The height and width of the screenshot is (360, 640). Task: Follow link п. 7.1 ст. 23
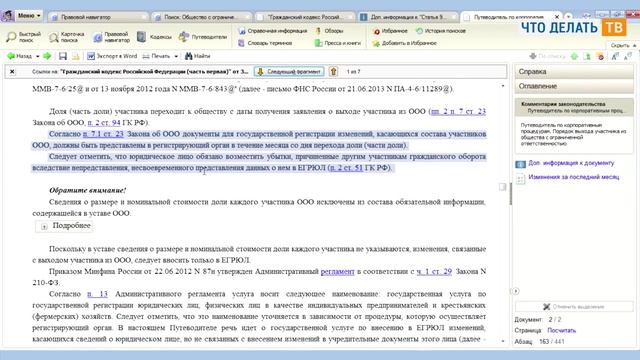pyautogui.click(x=103, y=134)
